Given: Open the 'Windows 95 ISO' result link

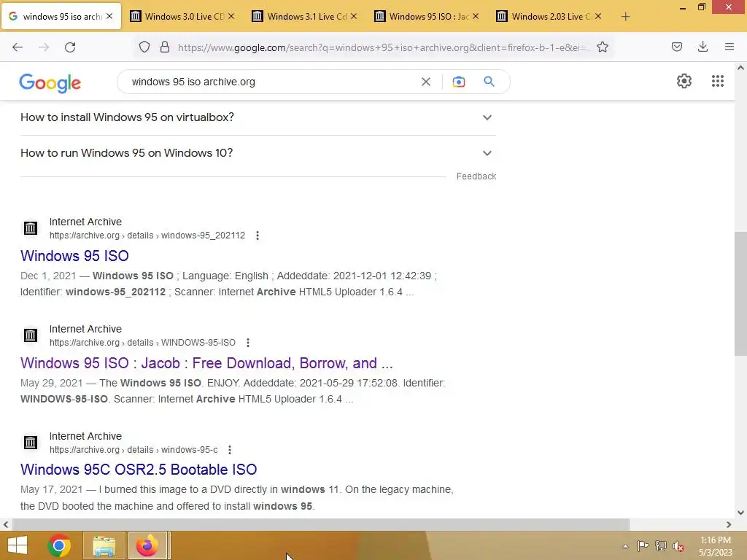Looking at the screenshot, I should 75,256.
